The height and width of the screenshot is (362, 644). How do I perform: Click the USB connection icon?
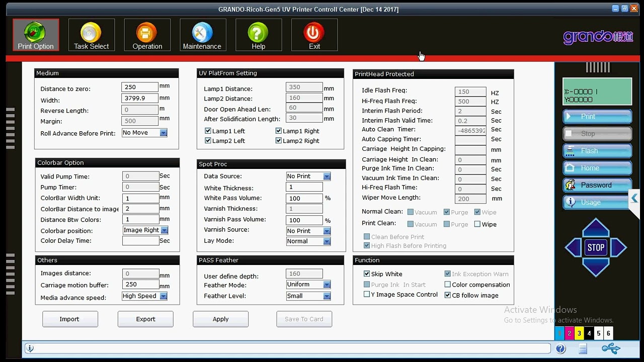(x=611, y=348)
